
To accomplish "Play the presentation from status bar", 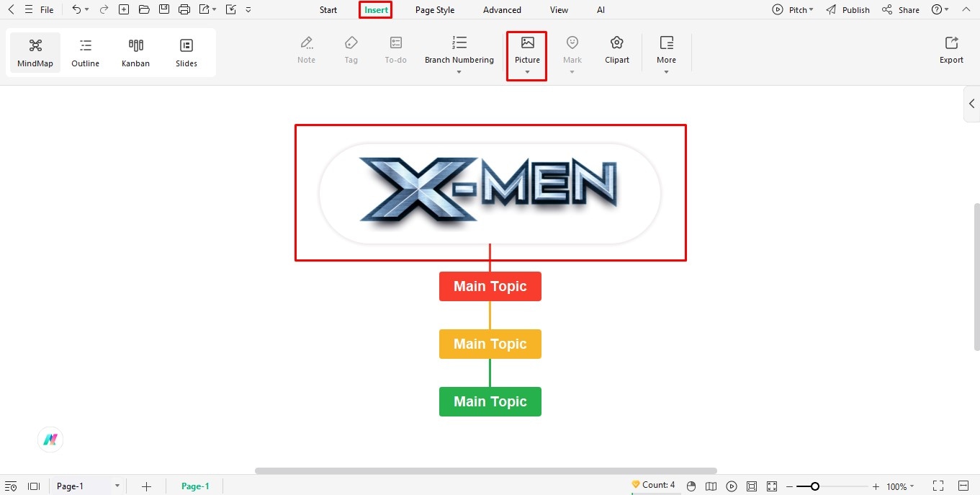I will 732,486.
